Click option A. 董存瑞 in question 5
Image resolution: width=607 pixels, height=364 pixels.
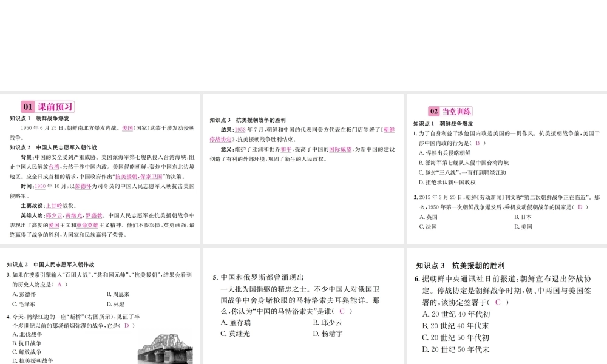click(x=236, y=323)
